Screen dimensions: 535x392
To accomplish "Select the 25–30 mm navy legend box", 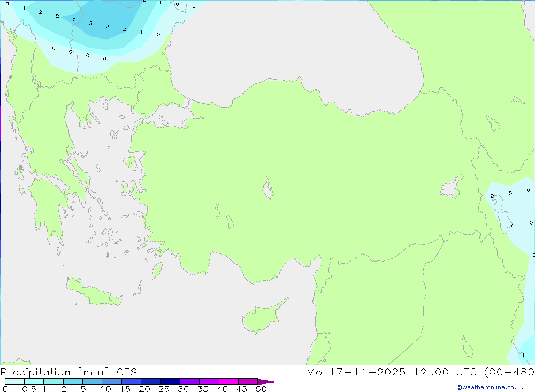I will 170,381.
